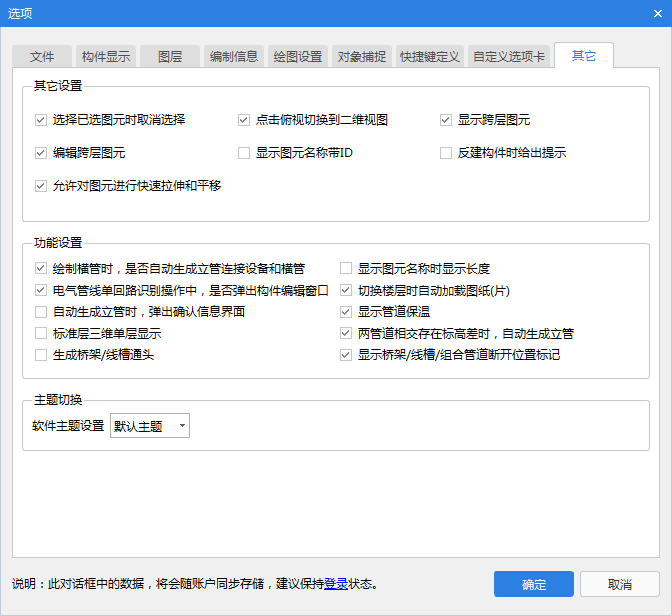Enable 反建构件时给出提示 option
672x616 pixels.
point(447,153)
